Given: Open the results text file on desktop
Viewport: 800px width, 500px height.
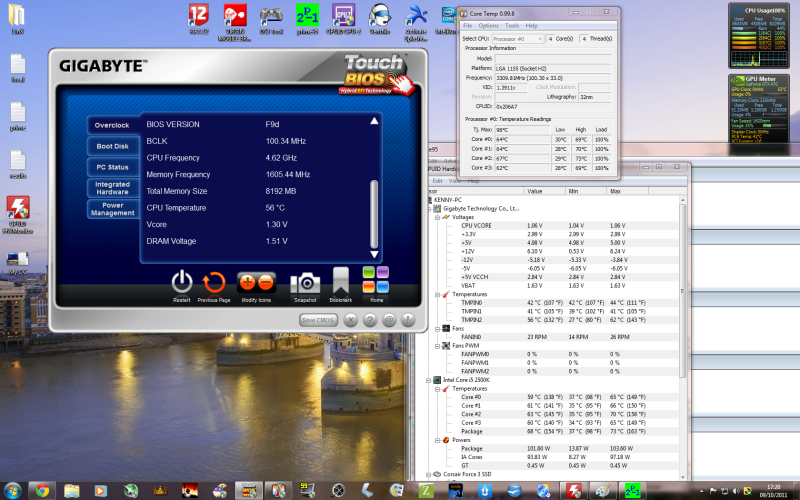Looking at the screenshot, I should (x=18, y=164).
